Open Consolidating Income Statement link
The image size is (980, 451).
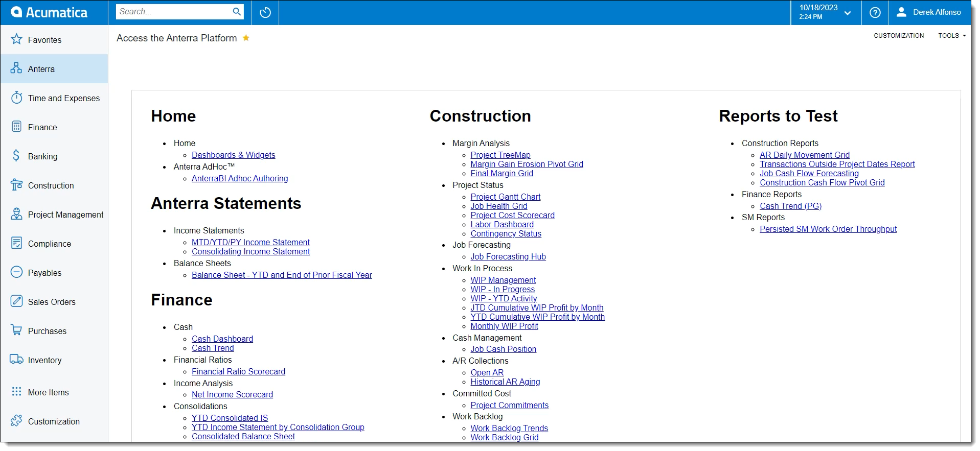250,251
